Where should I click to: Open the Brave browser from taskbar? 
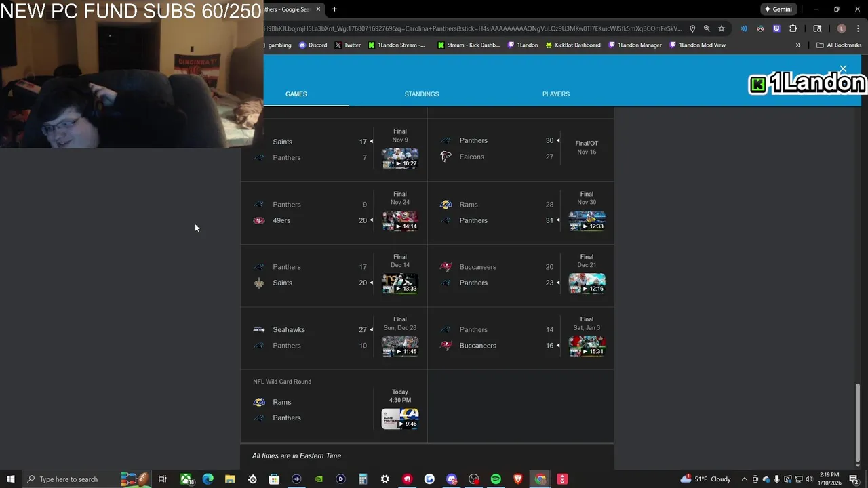518,479
